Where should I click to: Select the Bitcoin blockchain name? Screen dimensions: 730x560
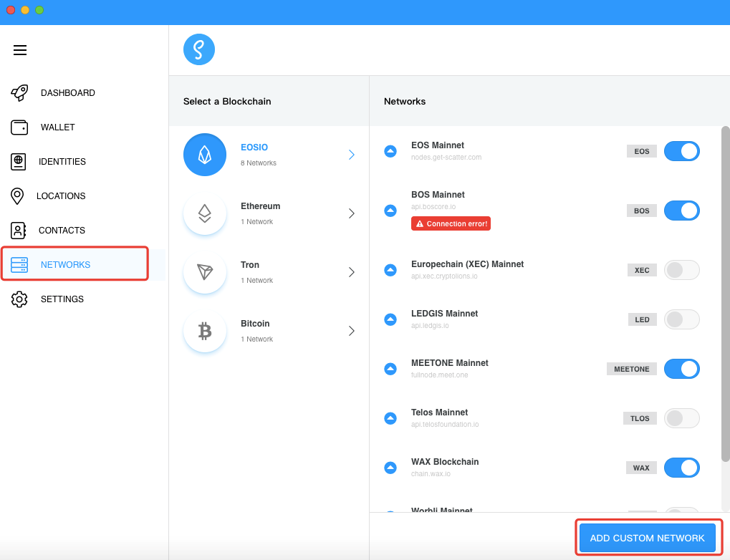(255, 323)
